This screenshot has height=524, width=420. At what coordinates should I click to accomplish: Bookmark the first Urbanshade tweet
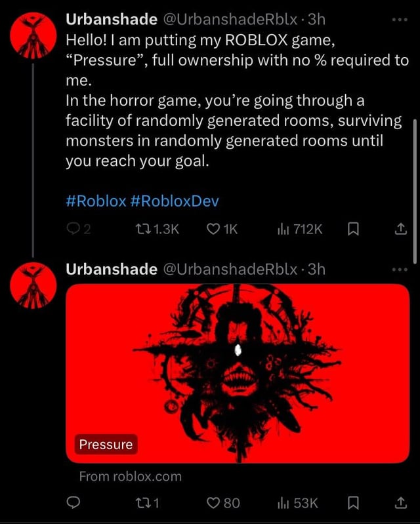(352, 229)
